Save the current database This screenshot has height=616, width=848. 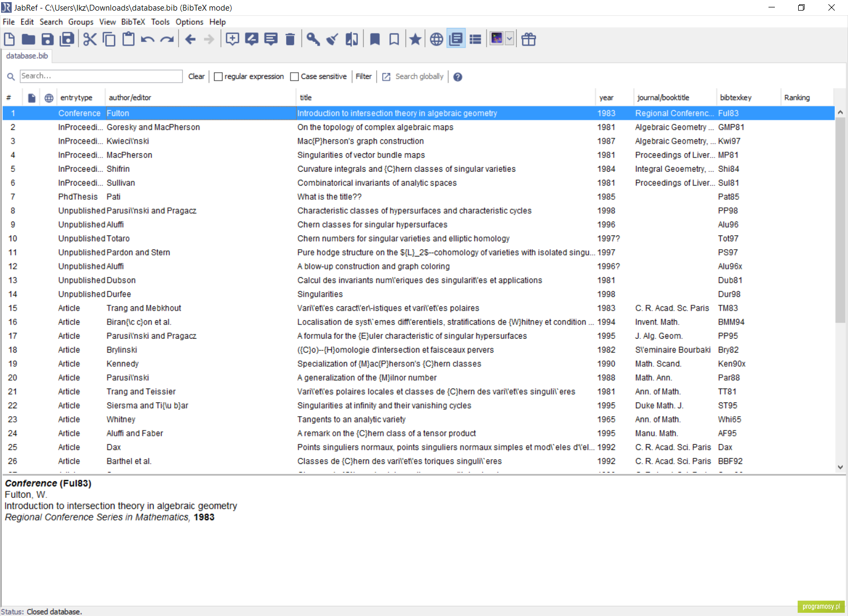pyautogui.click(x=48, y=39)
